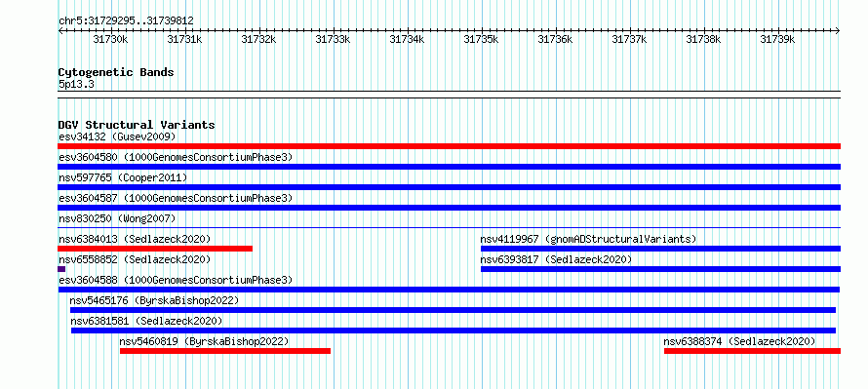The height and width of the screenshot is (389, 868).
Task: Click the 31738k ruler position
Action: (704, 39)
